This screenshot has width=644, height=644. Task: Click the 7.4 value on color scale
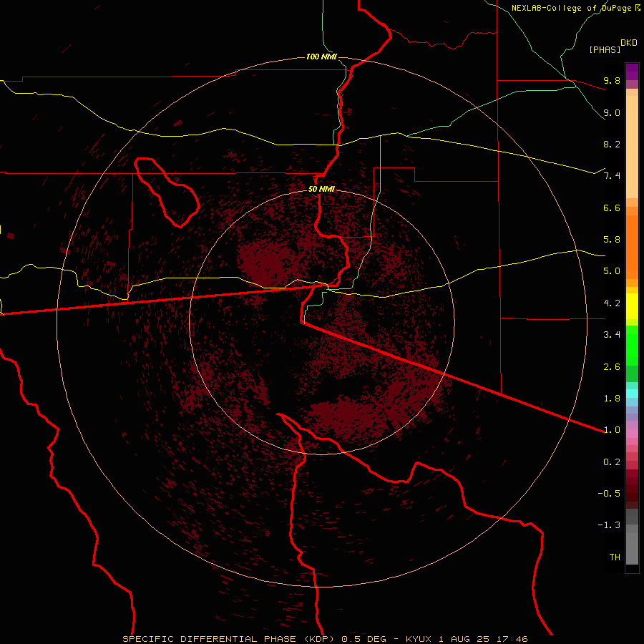[x=612, y=176]
